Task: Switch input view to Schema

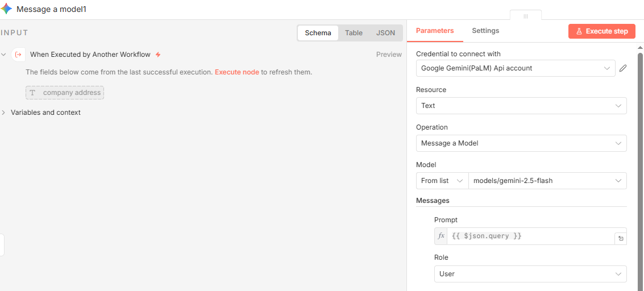Action: (x=318, y=33)
